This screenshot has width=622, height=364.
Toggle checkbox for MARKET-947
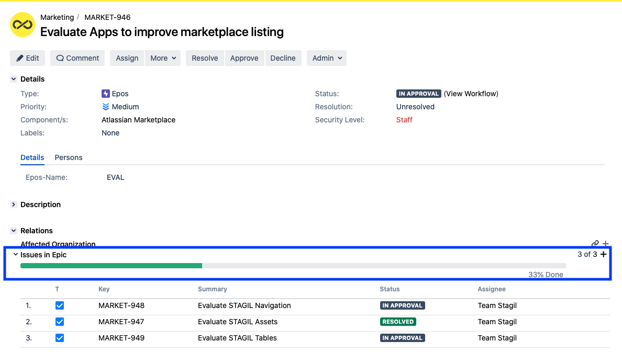click(60, 322)
